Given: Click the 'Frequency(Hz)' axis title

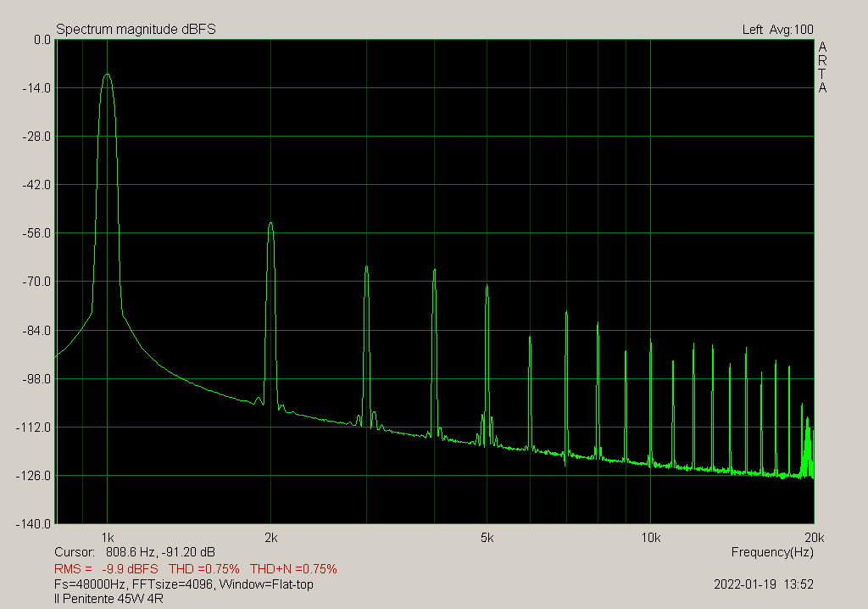Looking at the screenshot, I should [x=772, y=552].
